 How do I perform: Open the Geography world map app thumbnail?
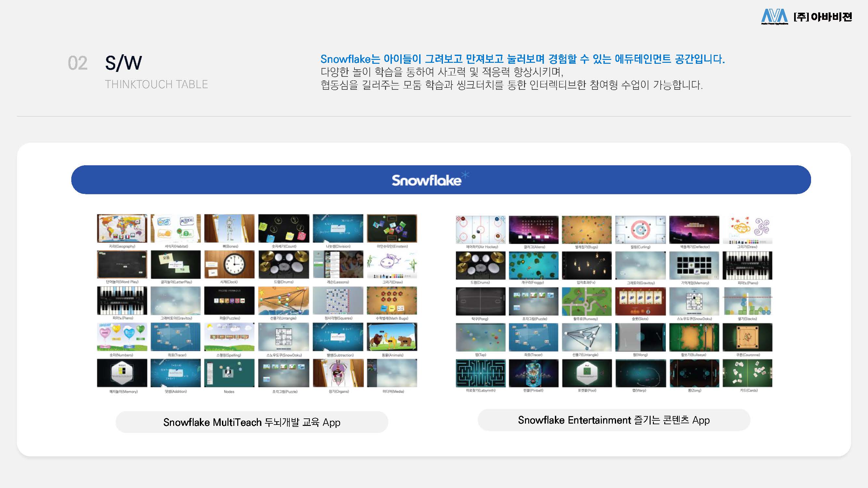pos(122,228)
